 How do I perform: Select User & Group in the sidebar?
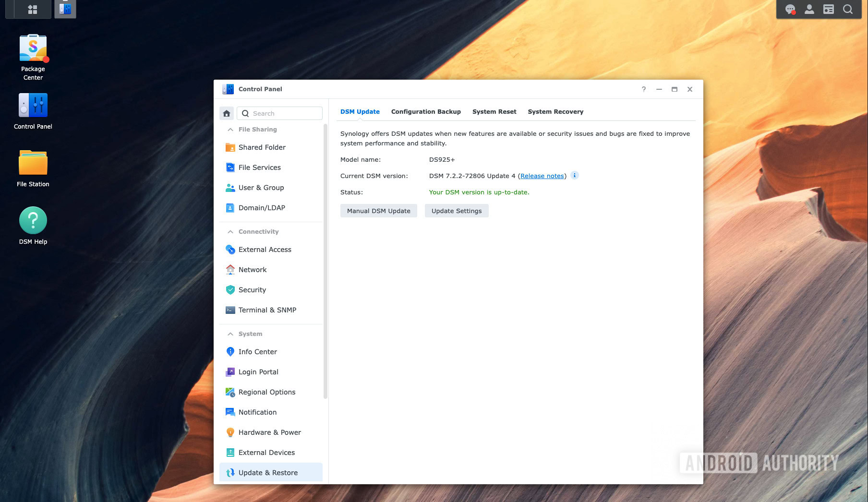tap(261, 188)
